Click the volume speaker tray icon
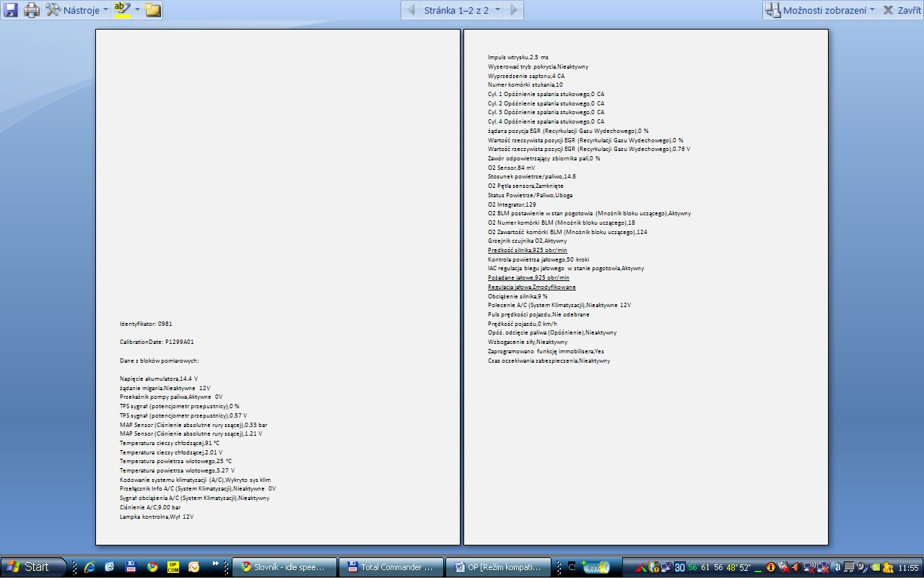Image resolution: width=924 pixels, height=578 pixels. pos(796,567)
